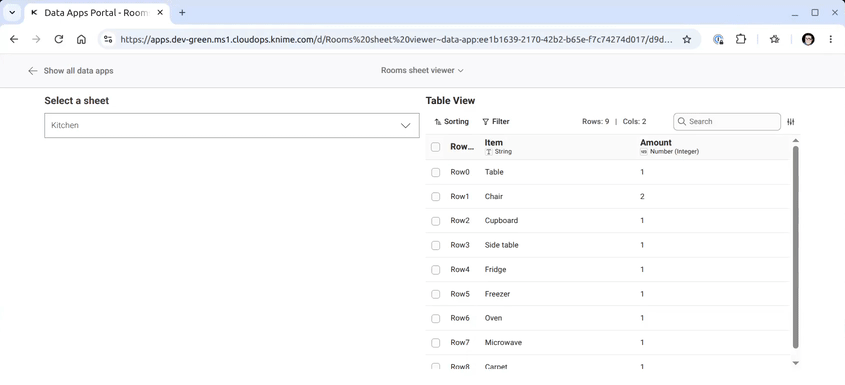Toggle the select-all rows checkbox
The height and width of the screenshot is (385, 845).
[x=435, y=147]
